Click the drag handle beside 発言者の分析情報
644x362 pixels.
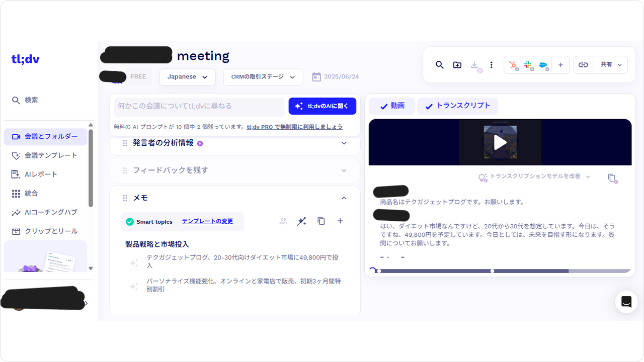[125, 143]
